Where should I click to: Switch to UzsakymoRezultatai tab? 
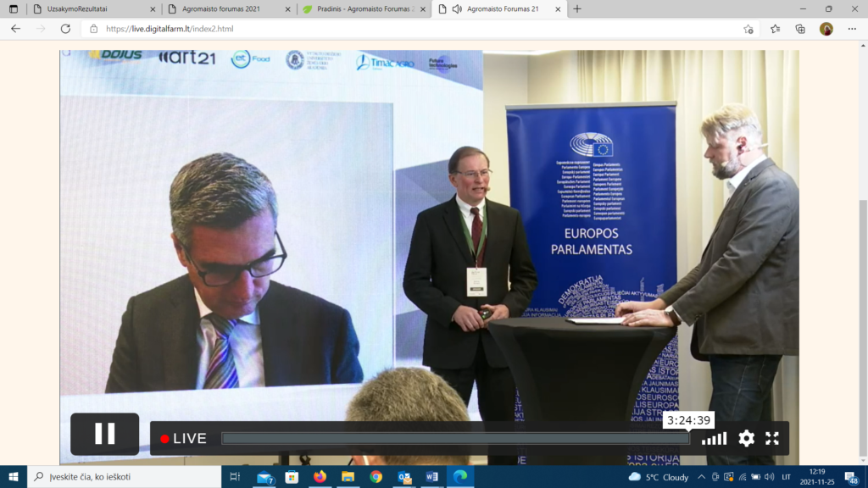[93, 8]
